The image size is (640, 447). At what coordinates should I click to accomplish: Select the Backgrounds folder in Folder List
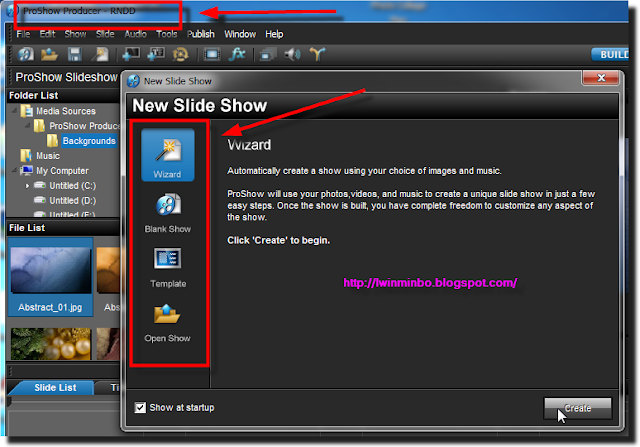coord(89,141)
